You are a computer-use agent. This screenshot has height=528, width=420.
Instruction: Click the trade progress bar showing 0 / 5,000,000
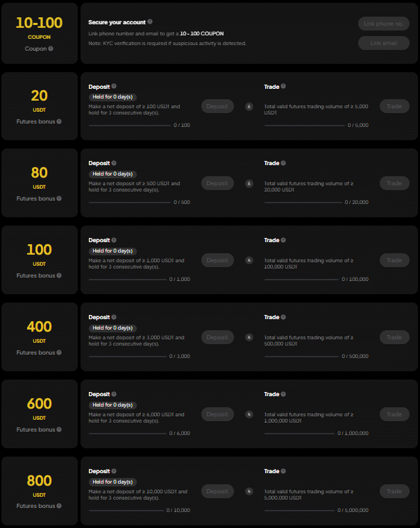click(x=299, y=510)
